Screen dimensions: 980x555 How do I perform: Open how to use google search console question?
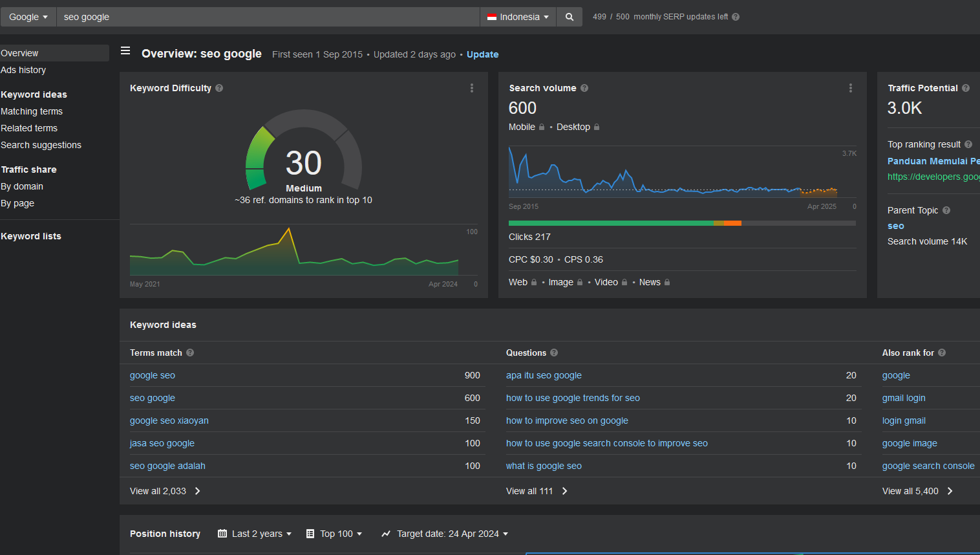point(607,443)
